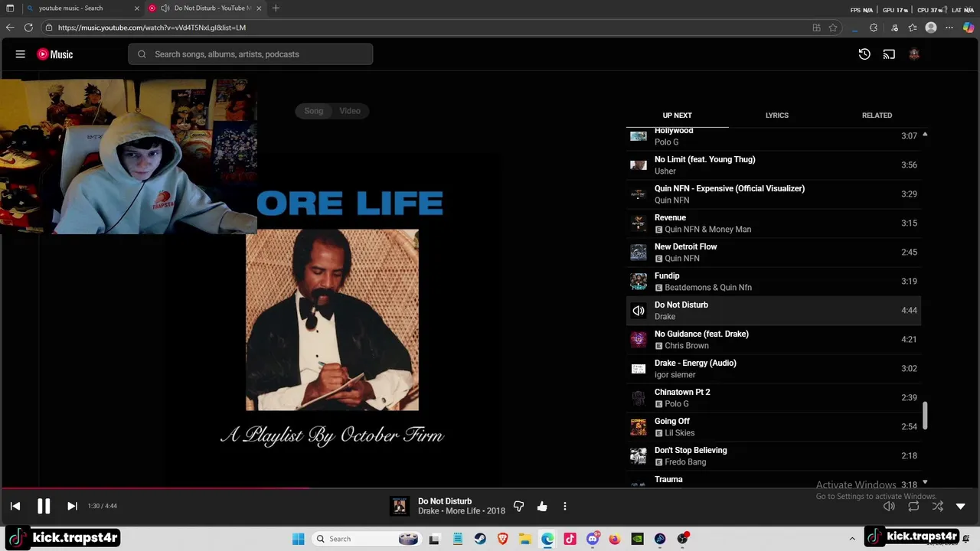
Task: Open the YouTube Music account avatar
Action: 913,54
